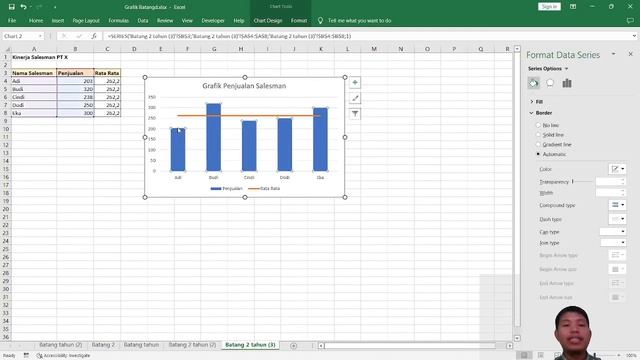Screen dimensions: 640x360
Task: Open the Home ribbon tab
Action: click(x=36, y=20)
